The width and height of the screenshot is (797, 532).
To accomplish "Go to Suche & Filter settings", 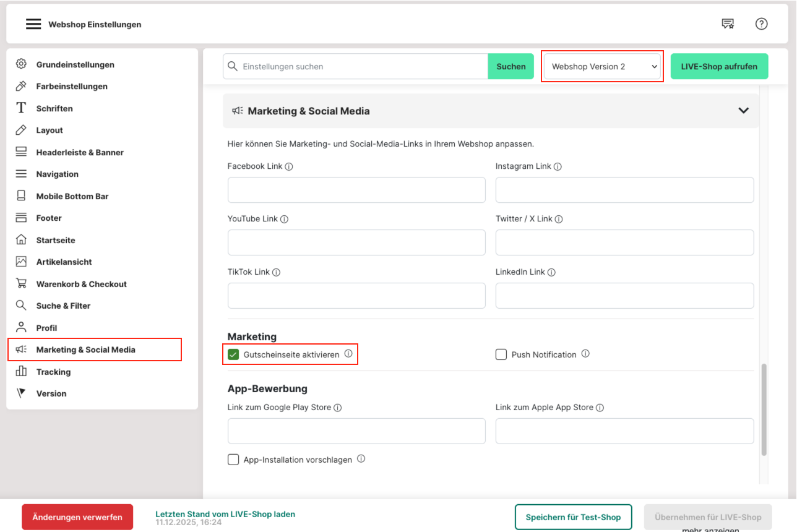I will tap(63, 306).
